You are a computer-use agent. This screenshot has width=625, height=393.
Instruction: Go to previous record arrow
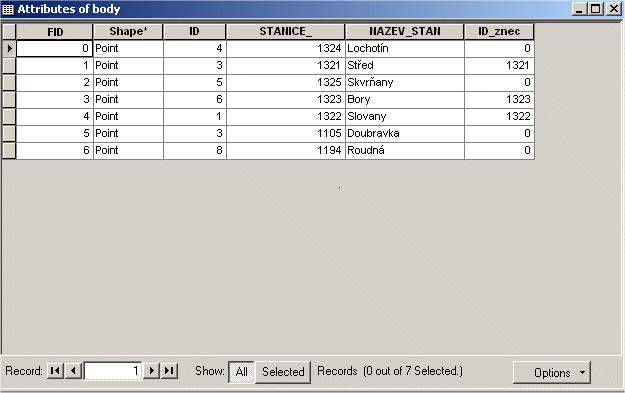point(73,371)
